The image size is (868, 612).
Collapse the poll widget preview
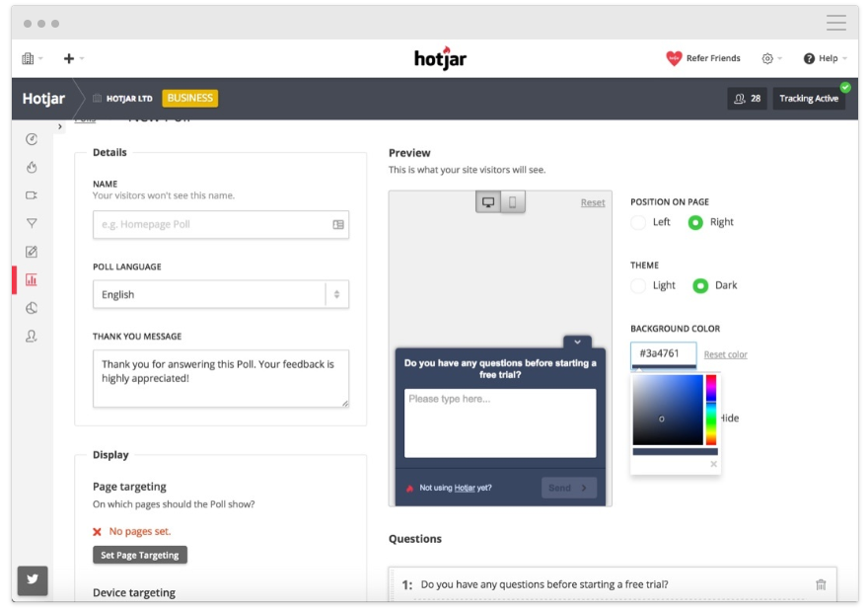(x=577, y=342)
